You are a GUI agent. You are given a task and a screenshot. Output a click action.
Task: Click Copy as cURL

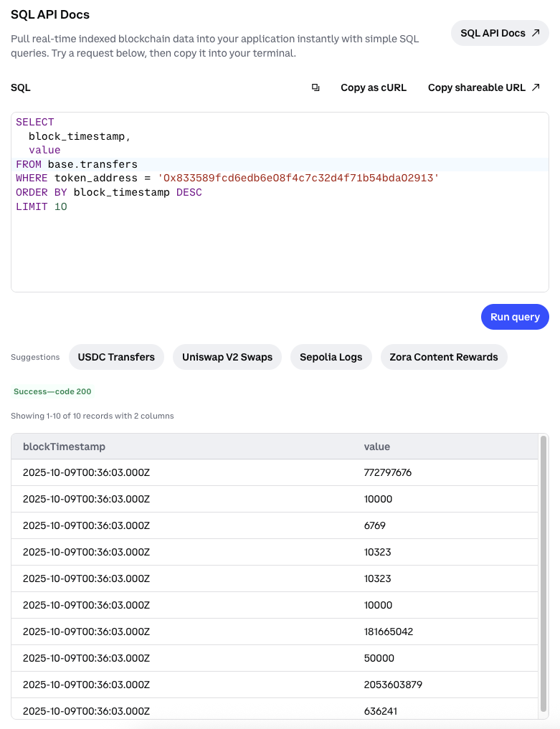click(374, 87)
